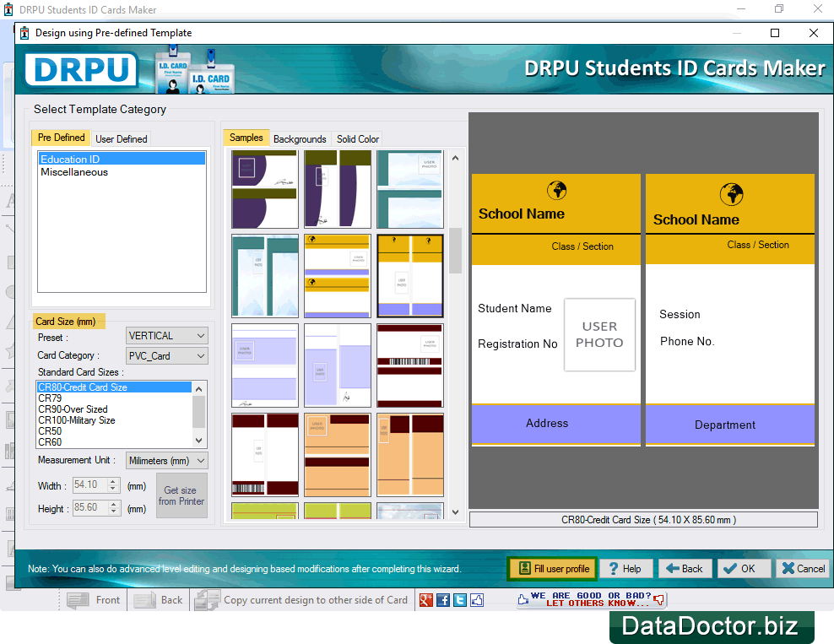The image size is (834, 644).
Task: Click the Fill user profile button
Action: [552, 569]
